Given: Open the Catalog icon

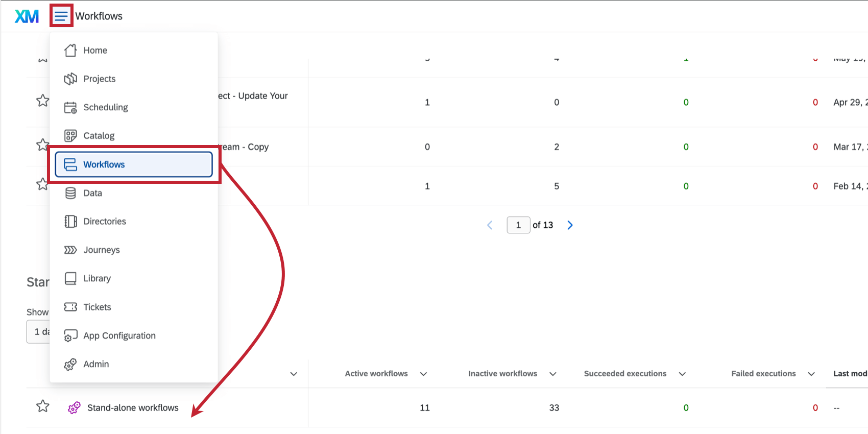Looking at the screenshot, I should point(70,135).
